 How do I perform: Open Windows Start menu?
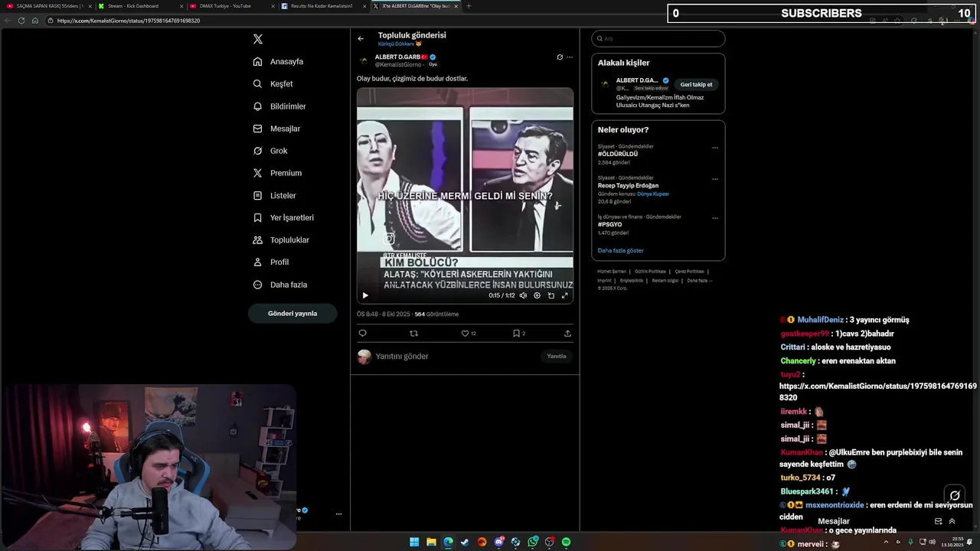pyautogui.click(x=414, y=542)
